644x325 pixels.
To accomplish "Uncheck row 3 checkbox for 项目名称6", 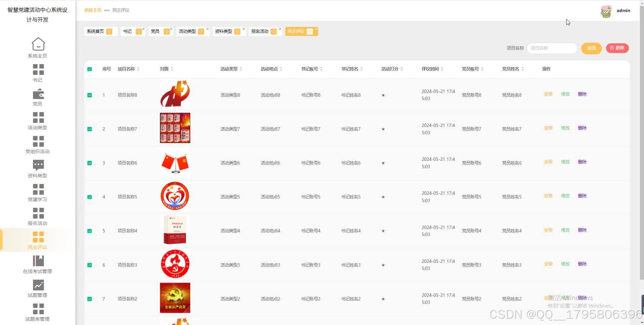I will point(89,163).
